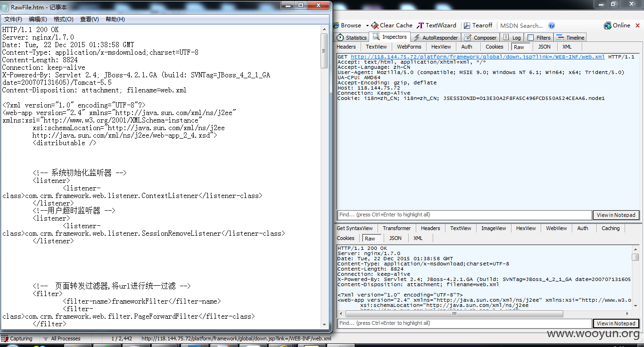Open the response HexView tab
Image resolution: width=644 pixels, height=347 pixels.
[526, 228]
